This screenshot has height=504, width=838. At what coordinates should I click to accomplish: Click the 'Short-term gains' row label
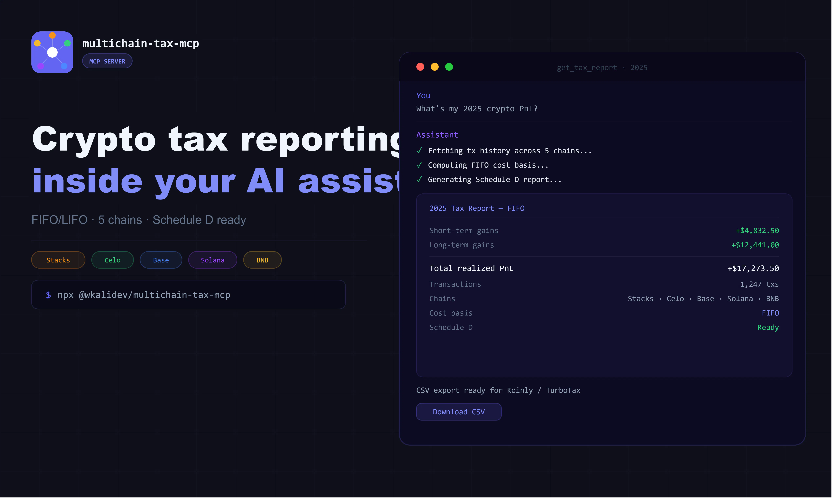point(464,231)
